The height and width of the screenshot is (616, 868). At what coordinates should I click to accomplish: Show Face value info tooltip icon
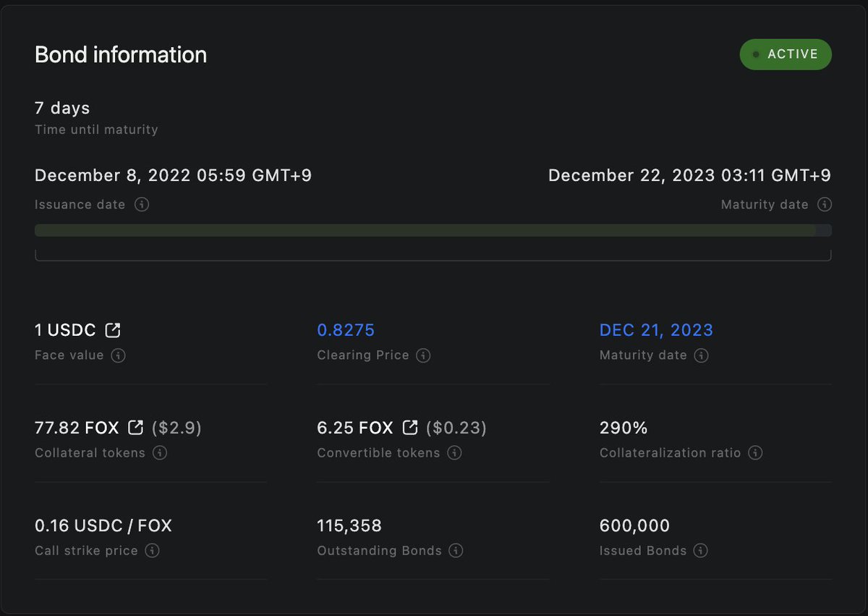coord(118,355)
